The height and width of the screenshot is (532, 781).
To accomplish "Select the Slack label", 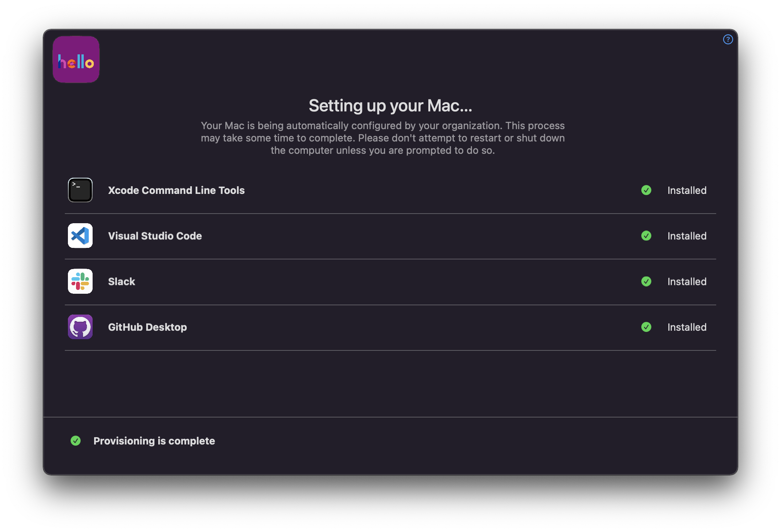I will (122, 281).
